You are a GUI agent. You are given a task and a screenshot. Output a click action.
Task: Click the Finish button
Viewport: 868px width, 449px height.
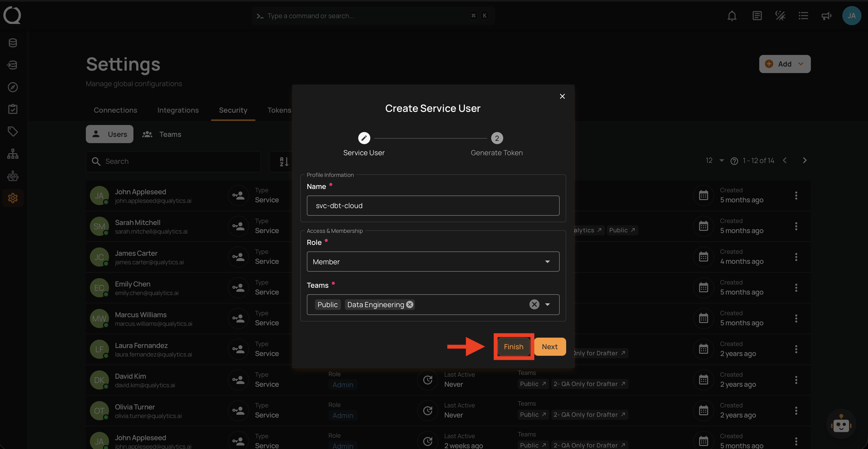(513, 347)
